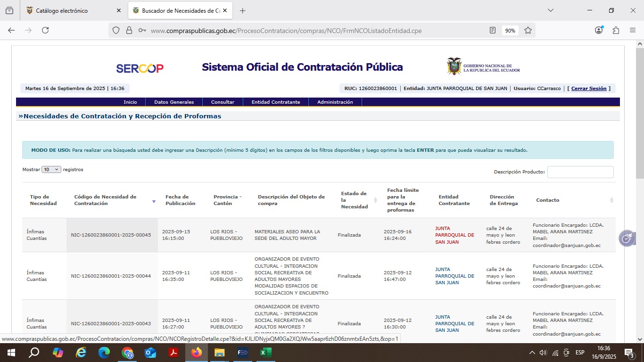Open the first JUNTA PARROQUIAL DE SAN JUAN link
Screen dimensions: 644x362
[x=454, y=235]
